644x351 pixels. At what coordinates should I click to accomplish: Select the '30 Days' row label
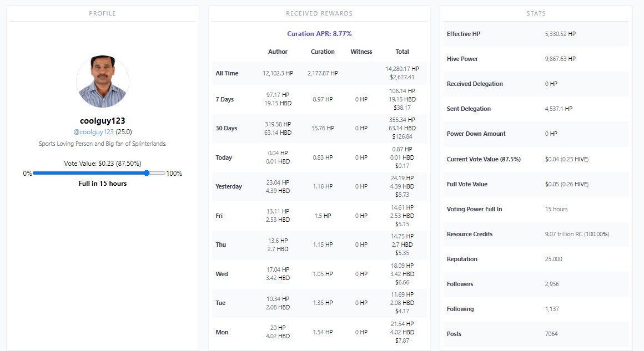click(227, 128)
